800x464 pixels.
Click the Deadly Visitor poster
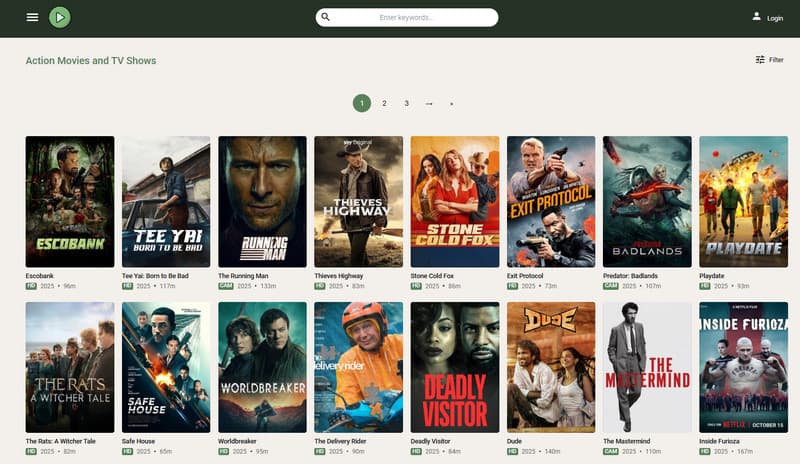[455, 367]
